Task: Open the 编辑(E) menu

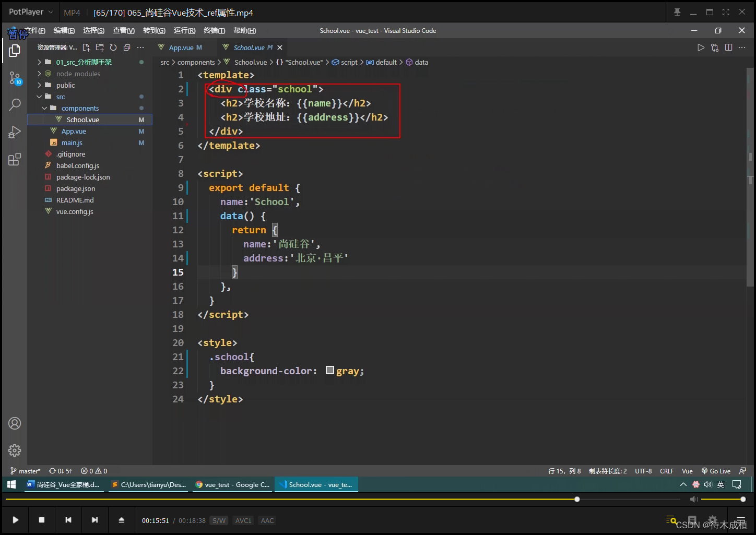Action: (x=64, y=31)
